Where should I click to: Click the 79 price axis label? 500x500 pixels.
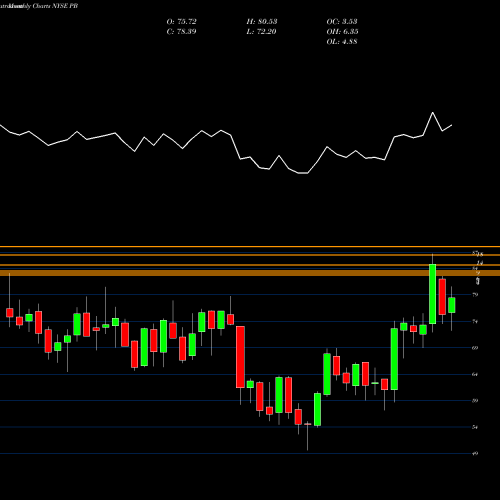click(475, 295)
